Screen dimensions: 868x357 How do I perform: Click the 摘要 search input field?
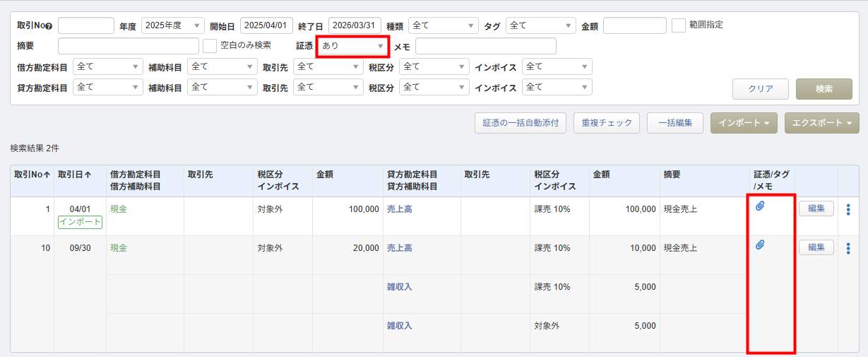(129, 46)
